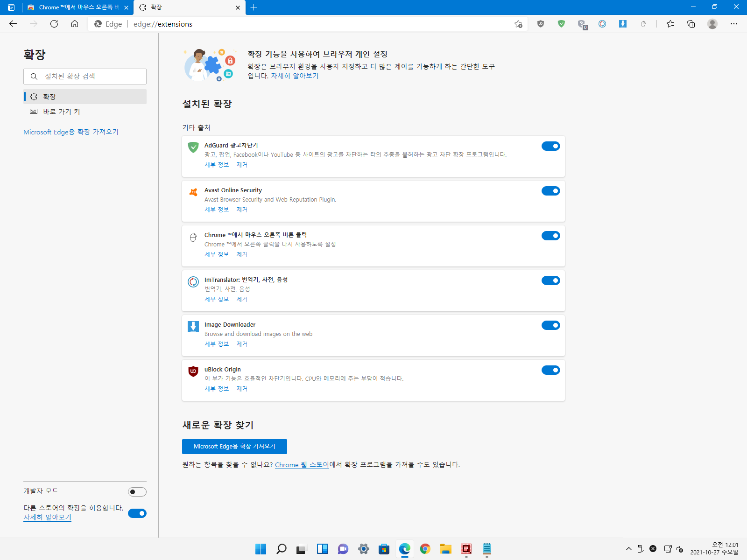The width and height of the screenshot is (747, 560).
Task: Open ImTranslator 세부 정보 link
Action: [217, 299]
